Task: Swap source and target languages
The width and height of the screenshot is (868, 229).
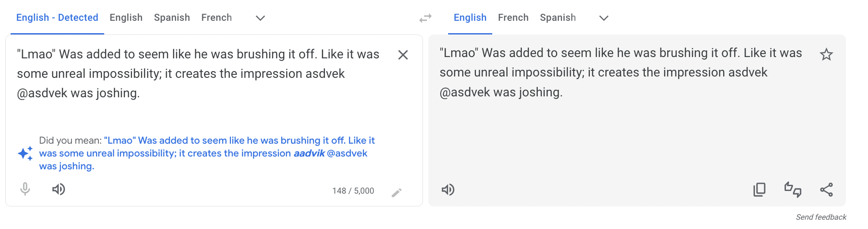Action: coord(425,18)
